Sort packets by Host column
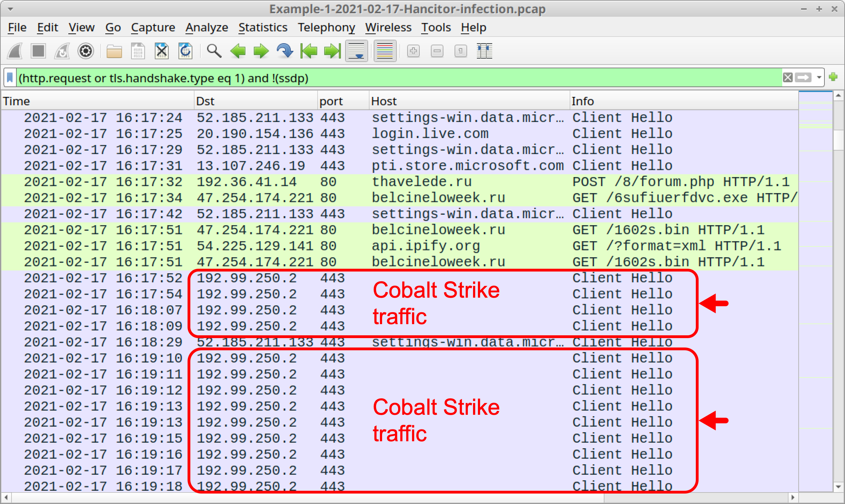The width and height of the screenshot is (845, 504). 469,101
